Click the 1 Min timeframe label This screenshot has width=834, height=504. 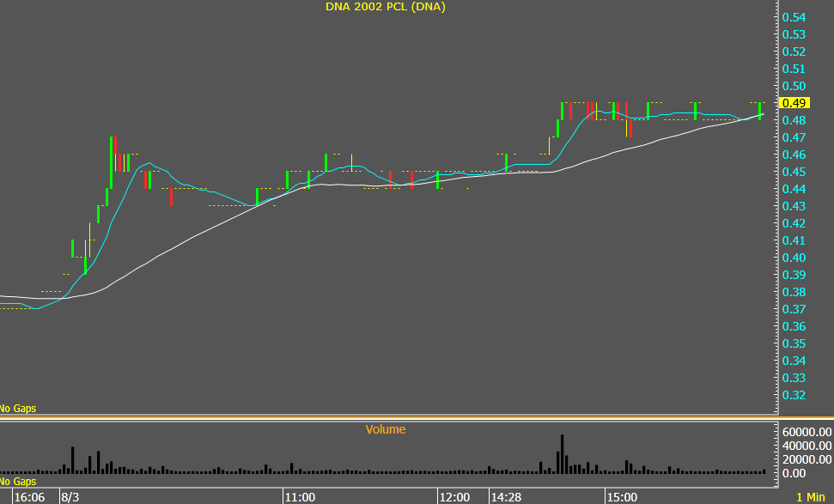coord(811,497)
